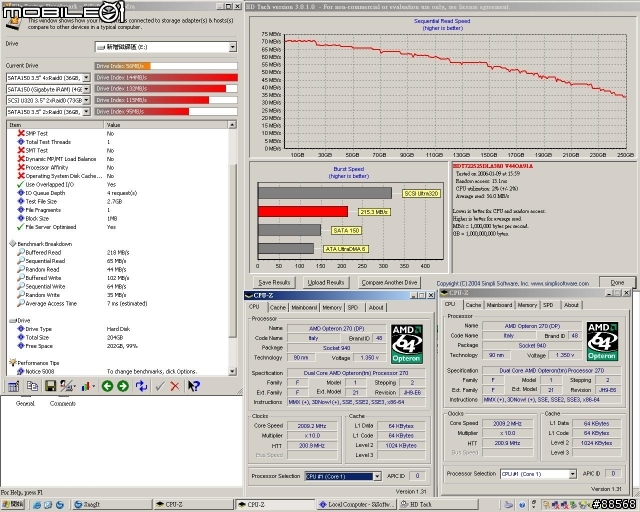Click AMD Opteron logo in left CPU-Z

(x=407, y=344)
